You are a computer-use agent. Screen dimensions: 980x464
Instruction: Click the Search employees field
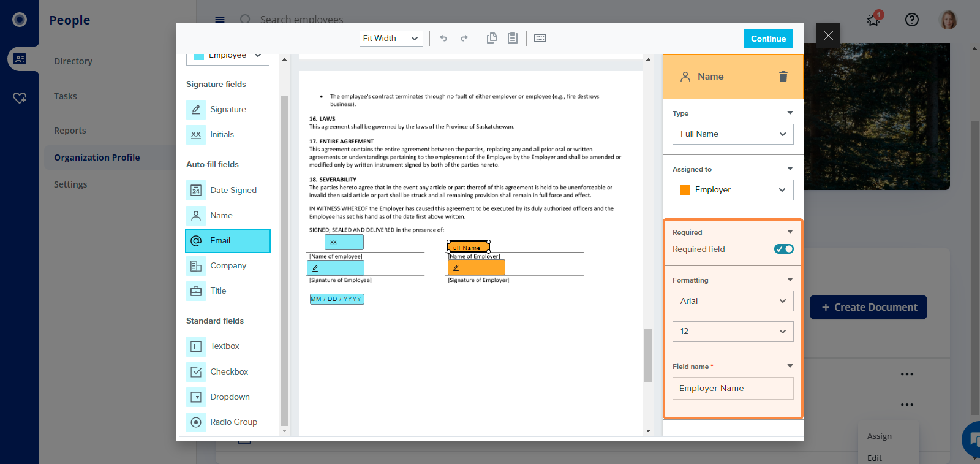[x=301, y=19]
